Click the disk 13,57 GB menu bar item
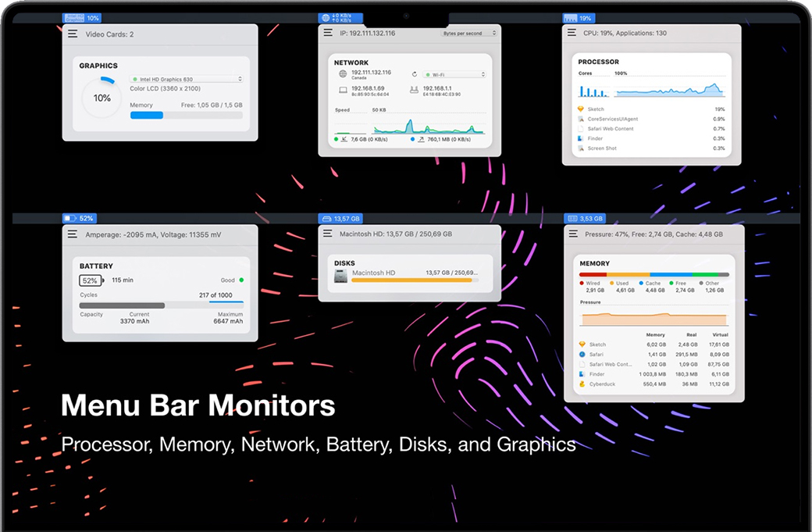Image resolution: width=812 pixels, height=532 pixels. 340,218
